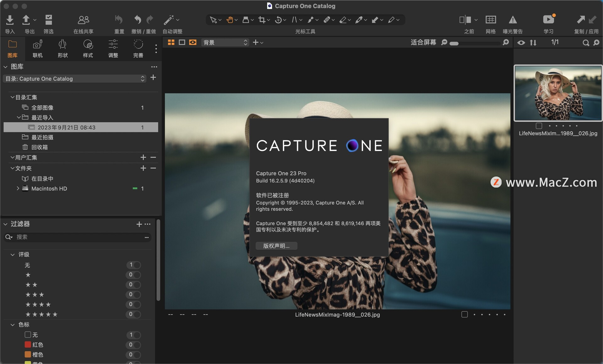Image resolution: width=603 pixels, height=364 pixels.
Task: Select 2023年9月21日 08:43 import
Action: (x=81, y=127)
